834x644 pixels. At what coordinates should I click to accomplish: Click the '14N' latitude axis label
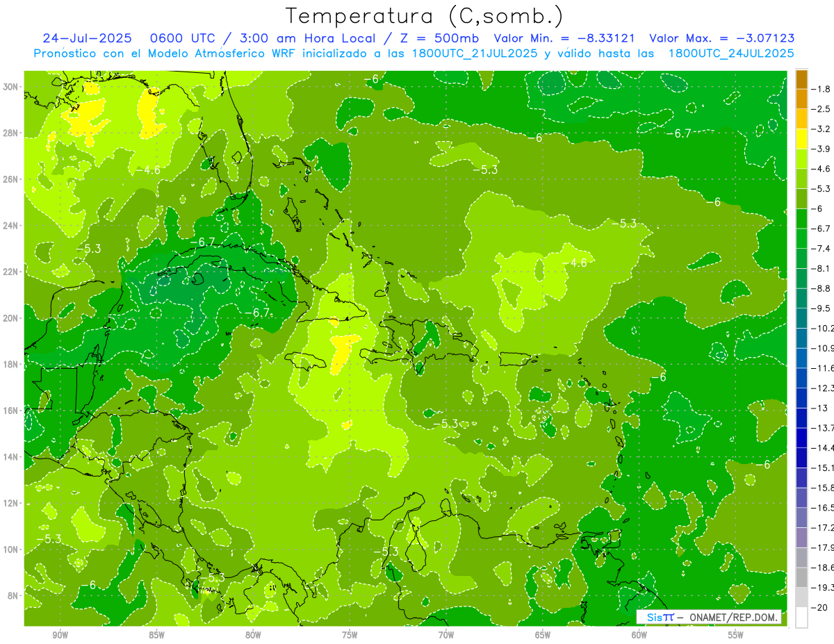(11, 457)
